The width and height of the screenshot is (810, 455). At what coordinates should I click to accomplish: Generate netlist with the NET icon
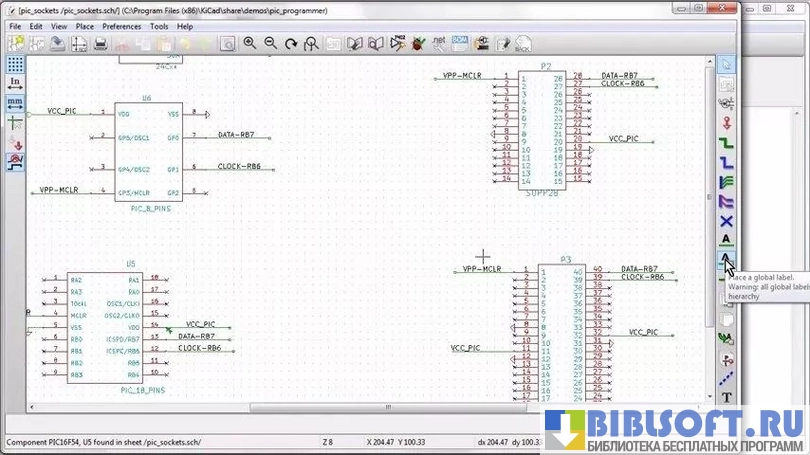pos(438,44)
